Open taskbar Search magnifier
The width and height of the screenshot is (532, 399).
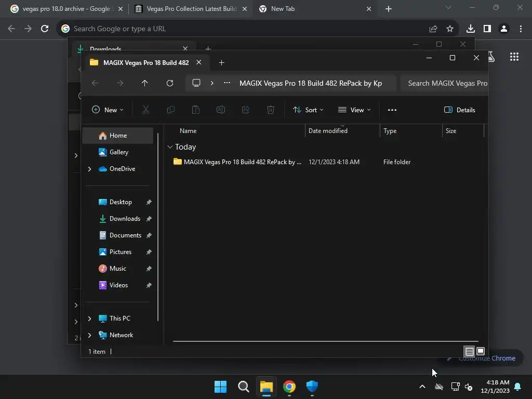pyautogui.click(x=244, y=387)
